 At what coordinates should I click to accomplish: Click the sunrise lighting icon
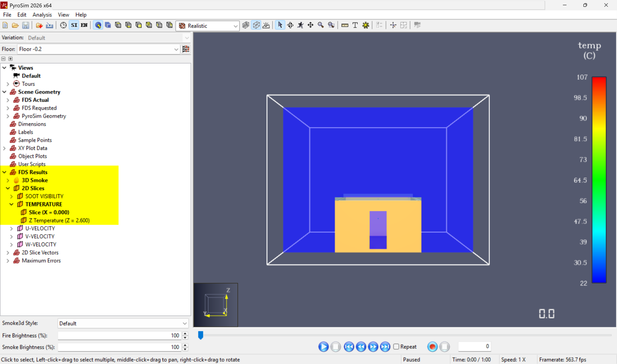266,25
